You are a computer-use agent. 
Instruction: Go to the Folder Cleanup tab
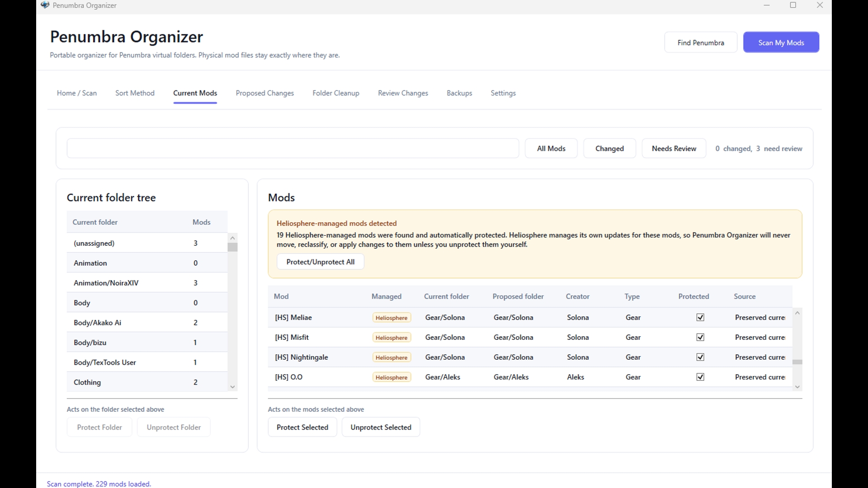tap(336, 93)
